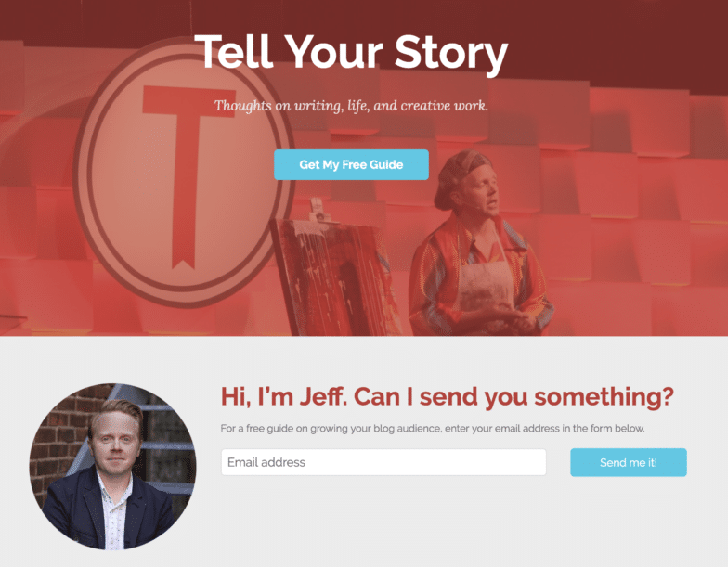Viewport: 728px width, 567px height.
Task: Click the Hi, I'm Jeff heading
Action: pos(447,397)
